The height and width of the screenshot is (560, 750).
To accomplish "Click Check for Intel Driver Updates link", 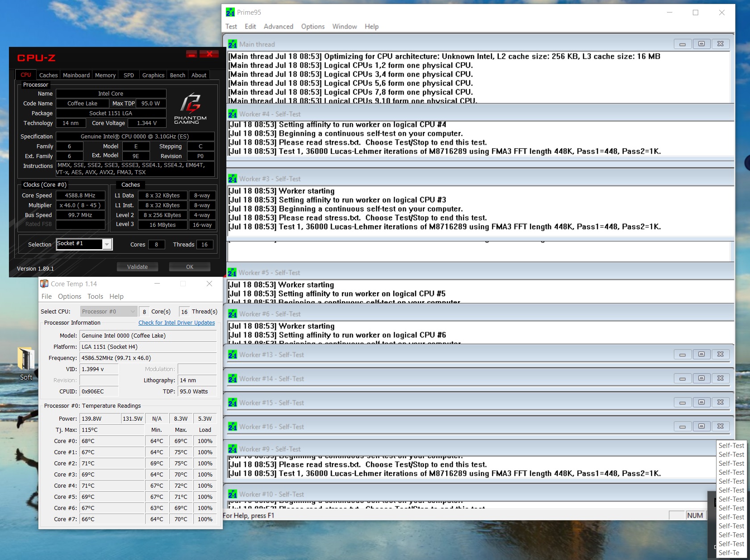I will [176, 322].
